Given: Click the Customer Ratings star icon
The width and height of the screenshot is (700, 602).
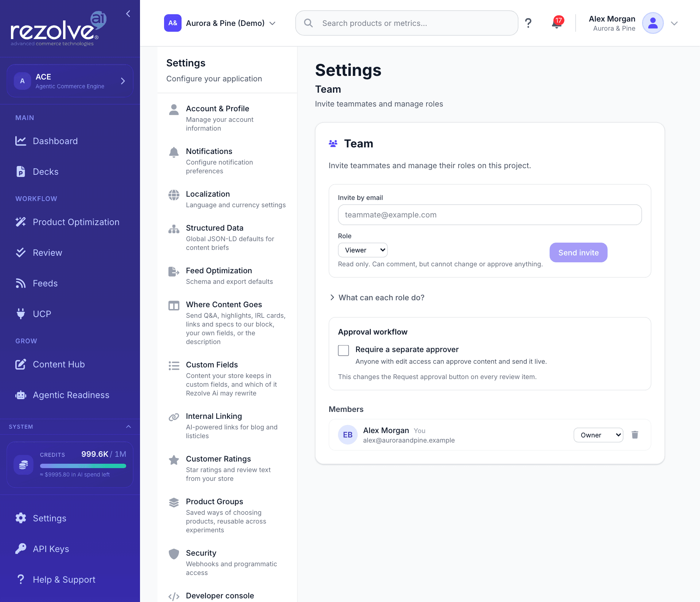Looking at the screenshot, I should tap(174, 460).
